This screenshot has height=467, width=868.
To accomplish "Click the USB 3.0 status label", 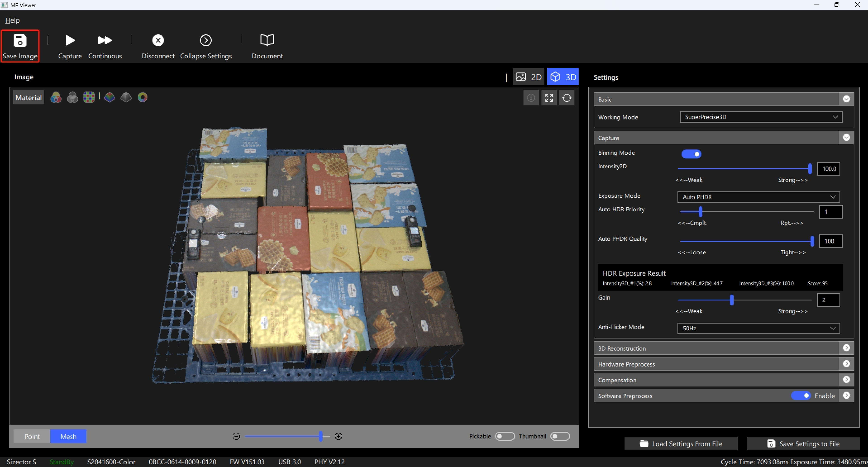I will [289, 462].
